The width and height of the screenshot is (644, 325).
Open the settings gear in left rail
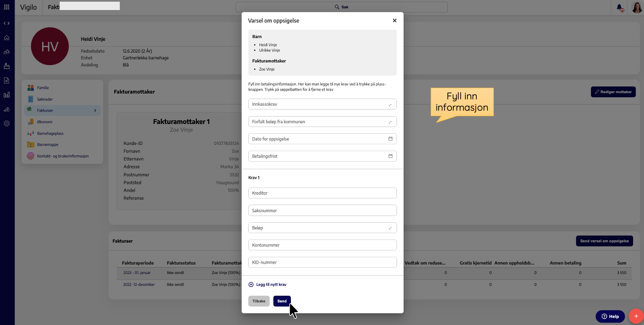coord(7,123)
